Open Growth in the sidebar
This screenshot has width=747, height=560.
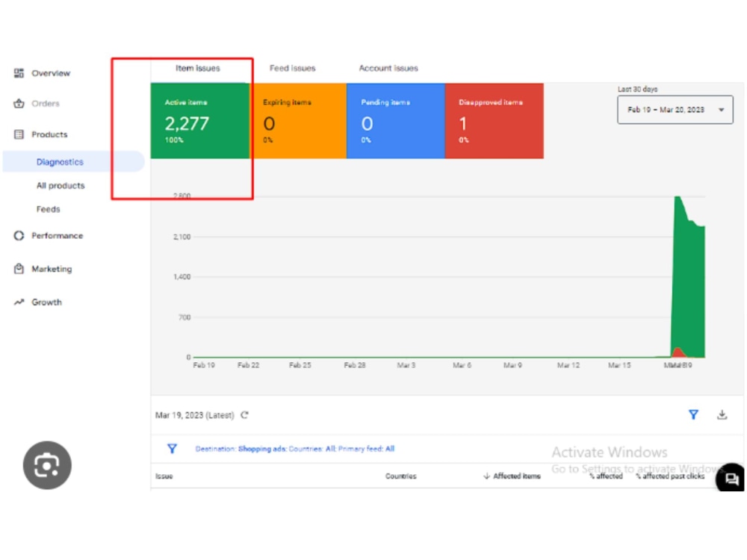tap(46, 302)
